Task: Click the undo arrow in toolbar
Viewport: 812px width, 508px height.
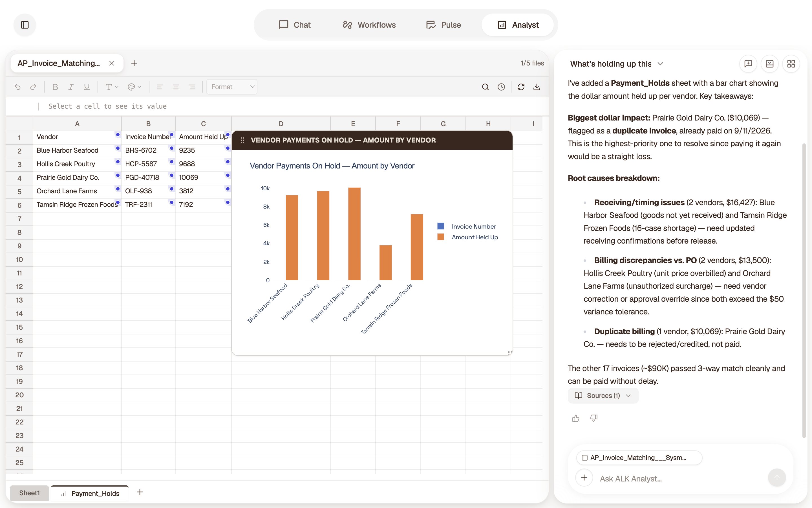Action: pyautogui.click(x=17, y=87)
